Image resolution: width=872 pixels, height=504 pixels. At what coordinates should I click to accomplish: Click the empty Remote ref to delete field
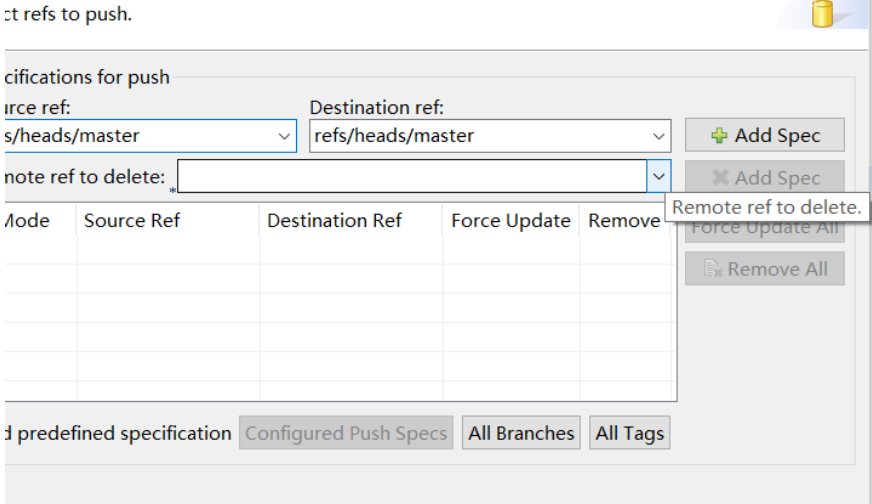(410, 177)
